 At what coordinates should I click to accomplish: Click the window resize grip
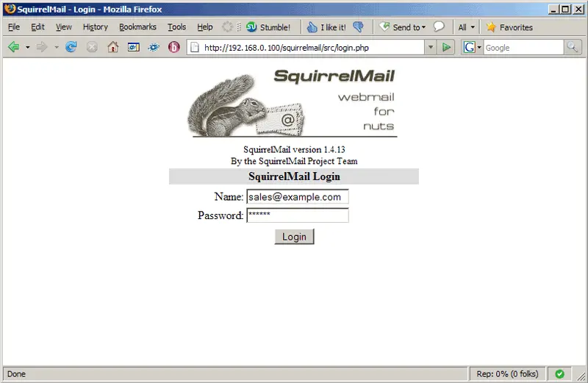(x=581, y=376)
